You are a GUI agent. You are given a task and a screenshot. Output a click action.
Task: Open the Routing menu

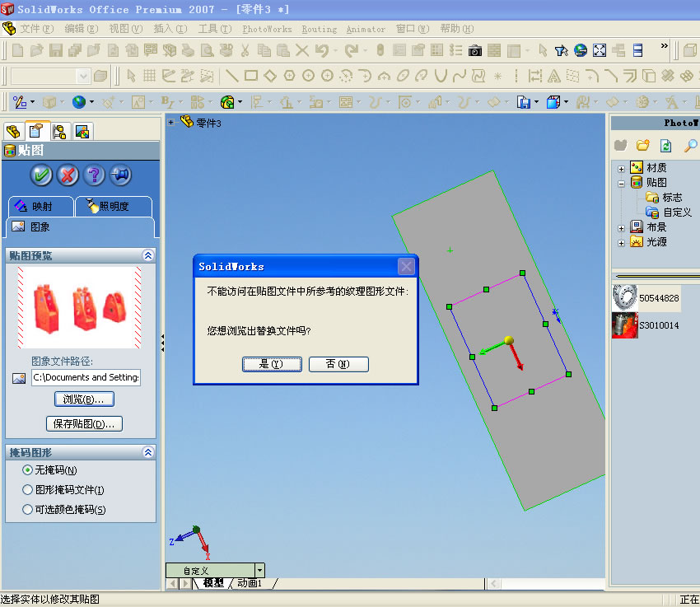[320, 29]
